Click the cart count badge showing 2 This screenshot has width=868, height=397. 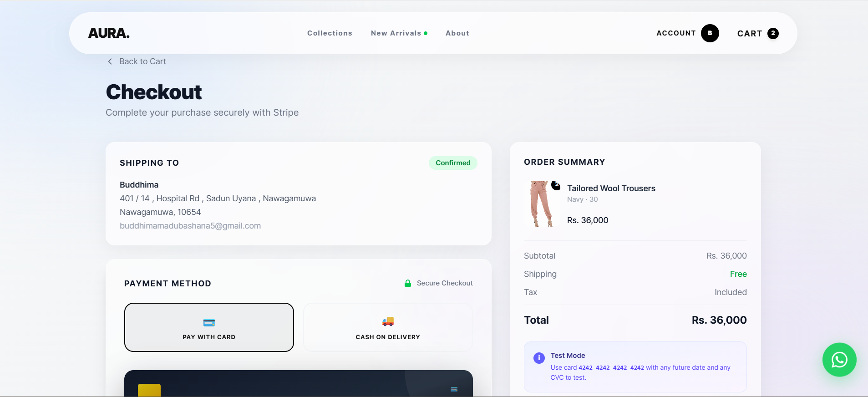[x=773, y=33]
